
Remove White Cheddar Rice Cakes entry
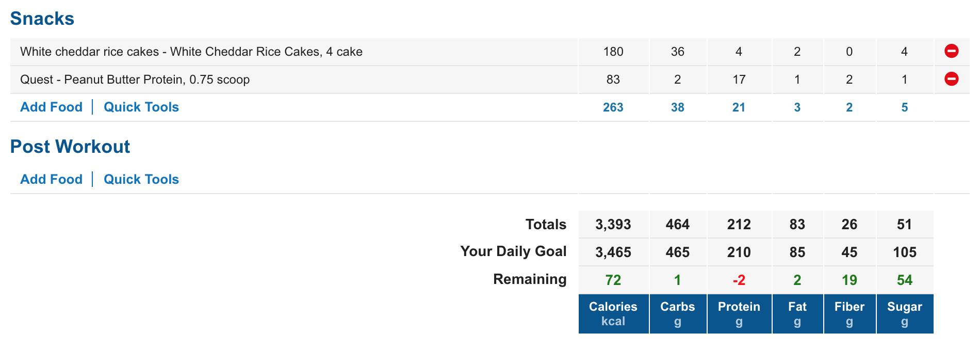point(951,51)
